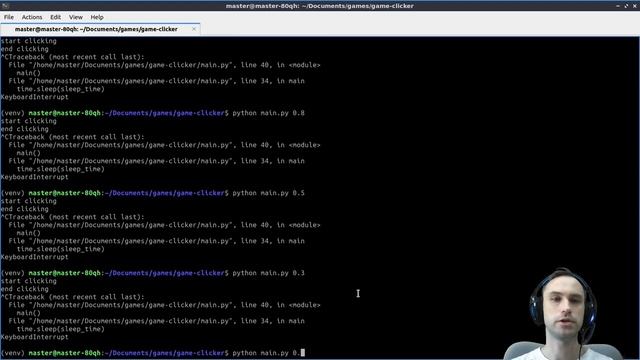Click 'start clicking' under the 0.3 command
640x360 pixels.
(x=29, y=281)
